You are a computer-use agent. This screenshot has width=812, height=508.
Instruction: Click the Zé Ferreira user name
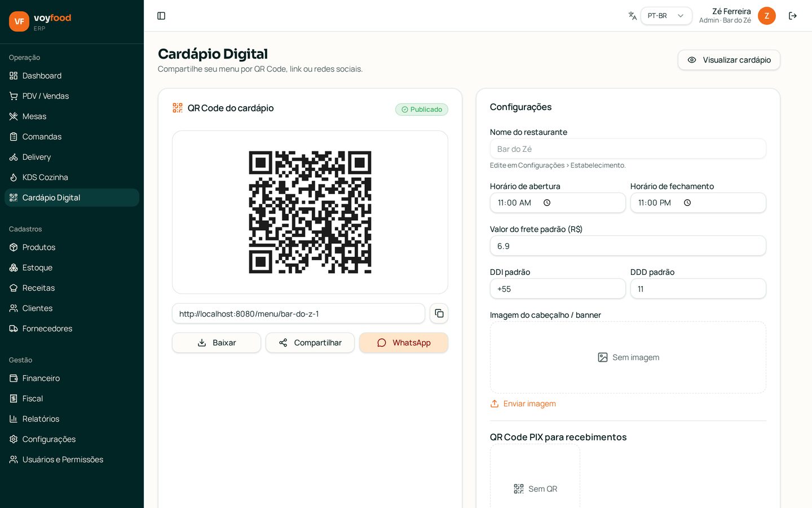pos(731,11)
